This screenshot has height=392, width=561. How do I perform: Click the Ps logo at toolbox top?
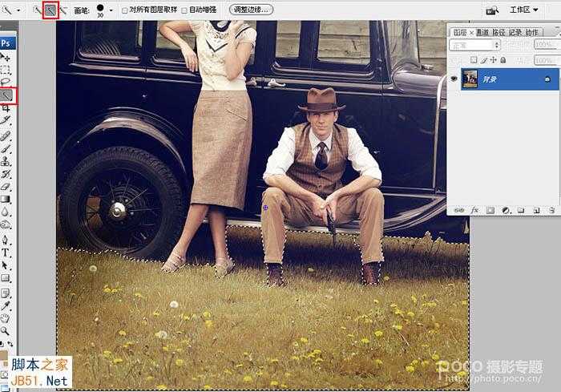click(x=6, y=43)
